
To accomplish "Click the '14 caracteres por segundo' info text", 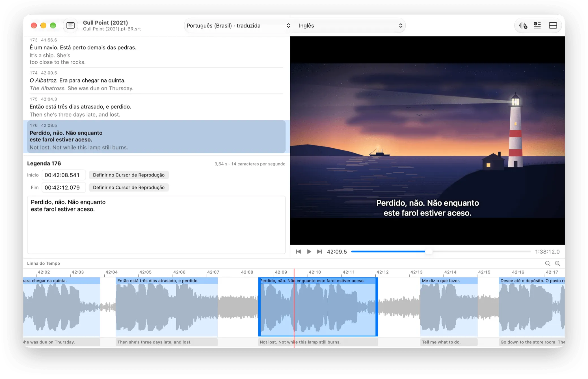I will 258,164.
